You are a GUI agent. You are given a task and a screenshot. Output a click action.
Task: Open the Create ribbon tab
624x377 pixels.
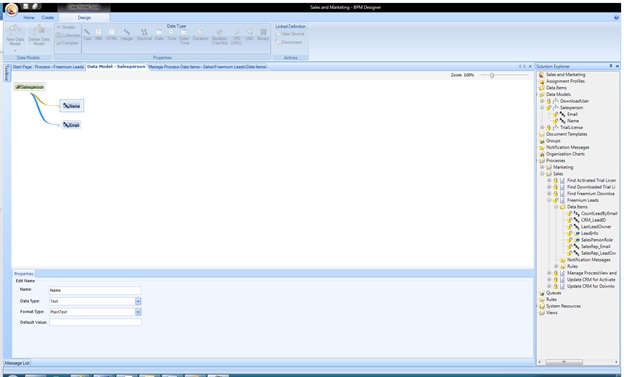coord(47,18)
